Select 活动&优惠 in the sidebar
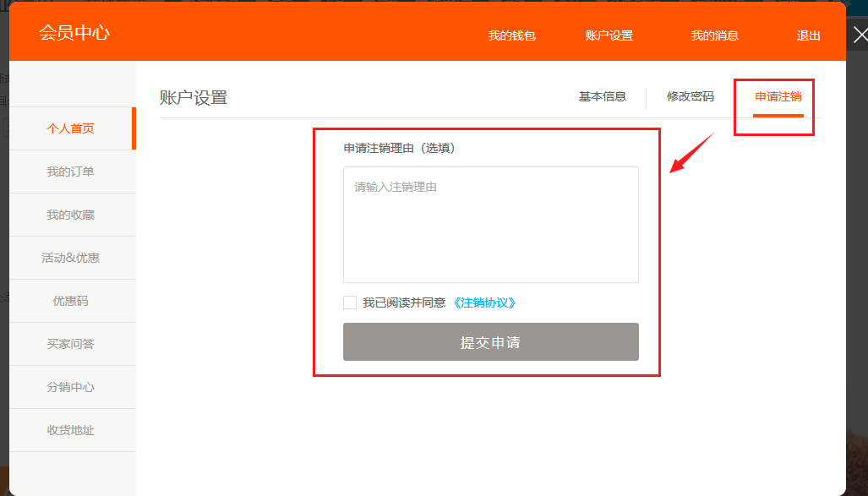 pyautogui.click(x=70, y=258)
